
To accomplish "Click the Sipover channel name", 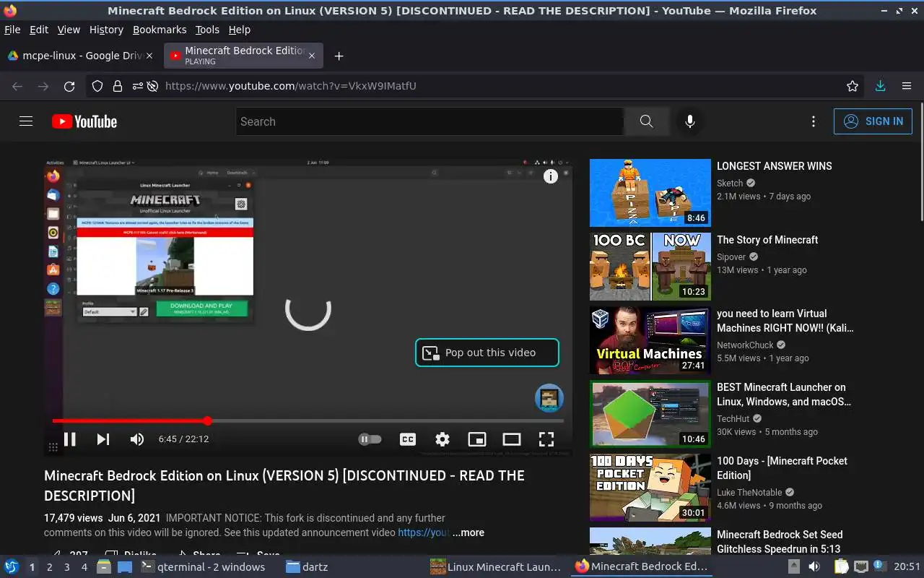I will click(731, 257).
